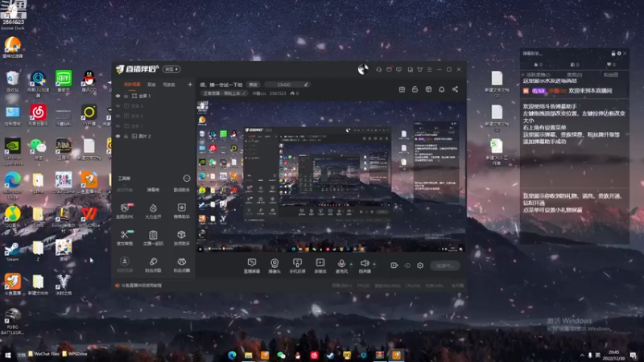
Task: Open the PUBG BATTLEGROUNDS desktop shortcut
Action: point(12,322)
